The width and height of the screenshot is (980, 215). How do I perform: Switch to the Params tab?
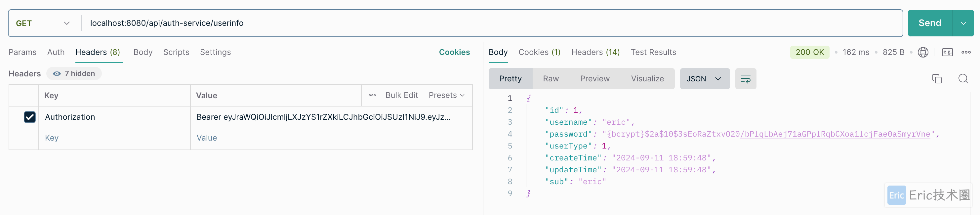[22, 52]
